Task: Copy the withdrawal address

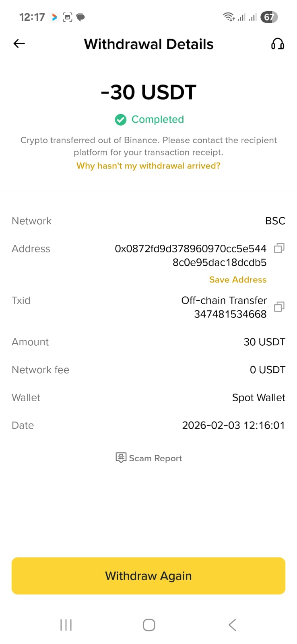Action: click(279, 248)
